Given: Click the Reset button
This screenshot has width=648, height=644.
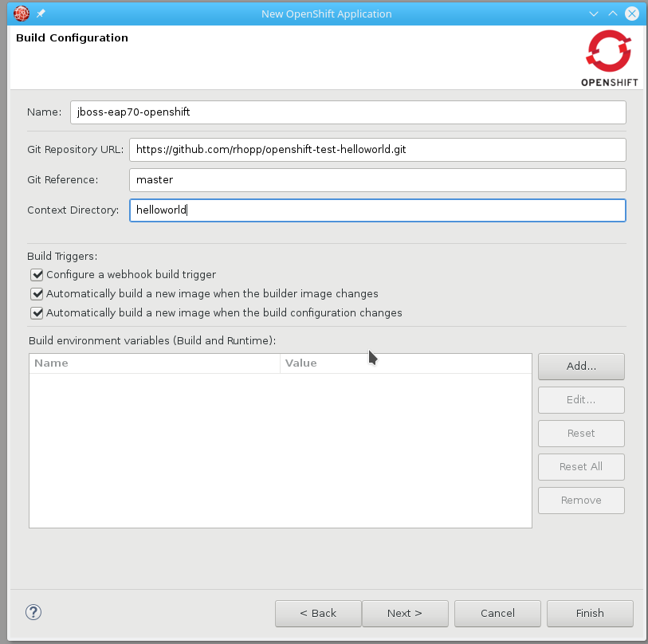Looking at the screenshot, I should point(581,434).
